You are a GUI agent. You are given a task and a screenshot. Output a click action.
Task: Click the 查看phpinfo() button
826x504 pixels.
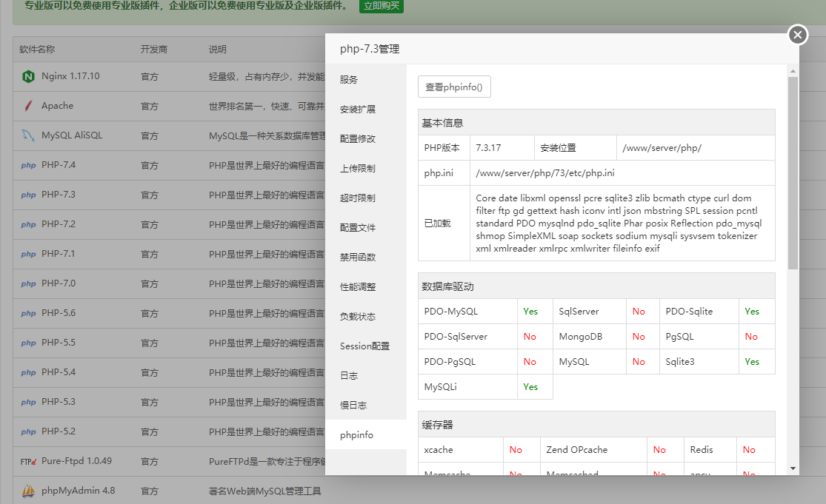pyautogui.click(x=454, y=87)
